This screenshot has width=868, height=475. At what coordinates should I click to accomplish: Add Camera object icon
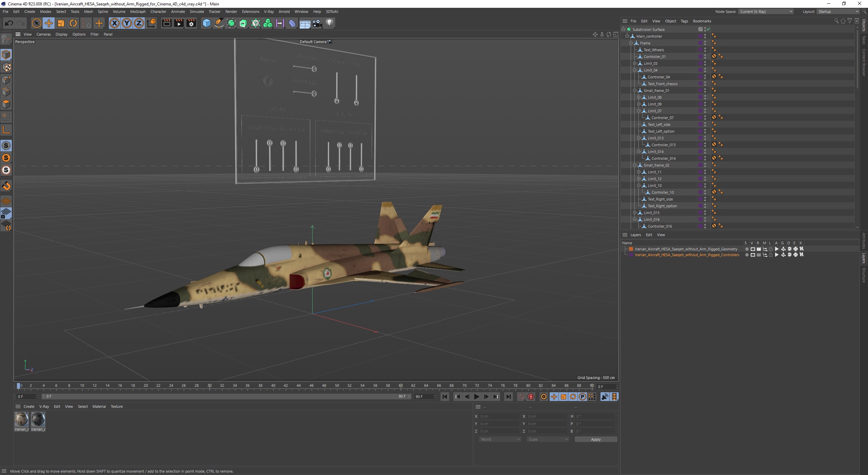pyautogui.click(x=317, y=23)
